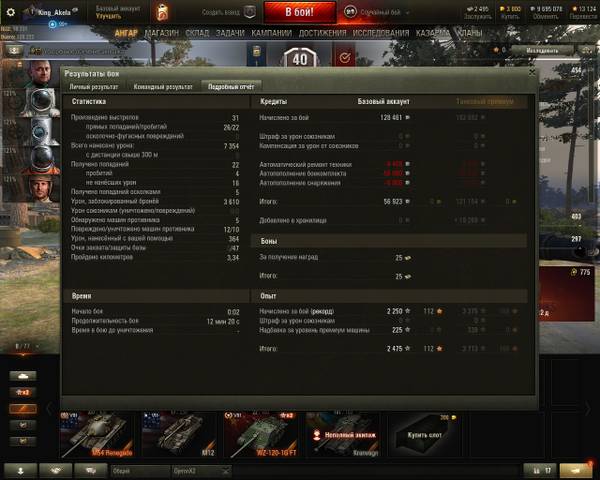
Task: Click the 7 354 total damage value
Action: 231,146
